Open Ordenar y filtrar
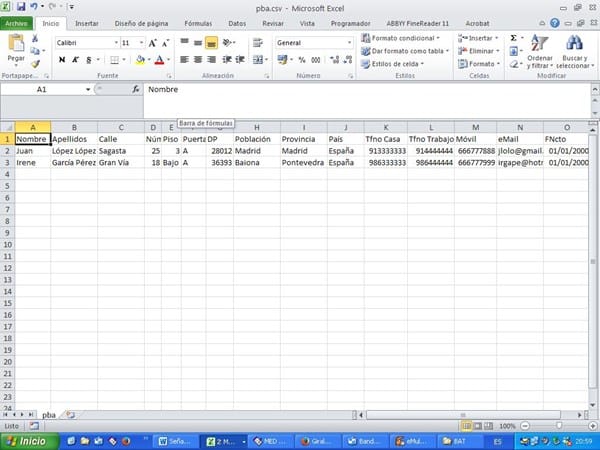Viewport: 600px width, 450px height. (x=540, y=52)
